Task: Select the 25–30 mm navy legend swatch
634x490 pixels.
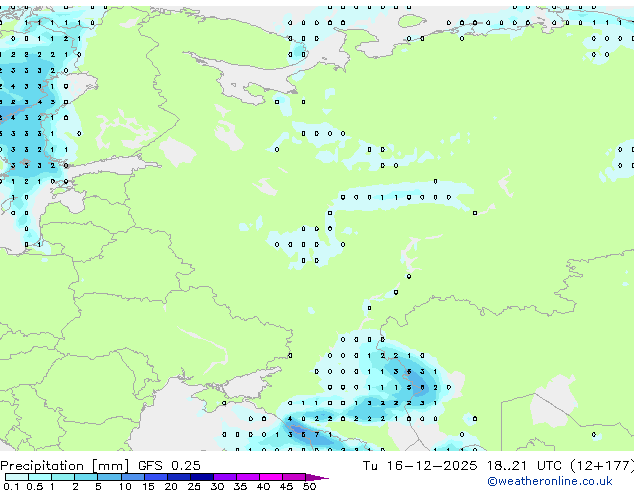Action: coord(202,477)
